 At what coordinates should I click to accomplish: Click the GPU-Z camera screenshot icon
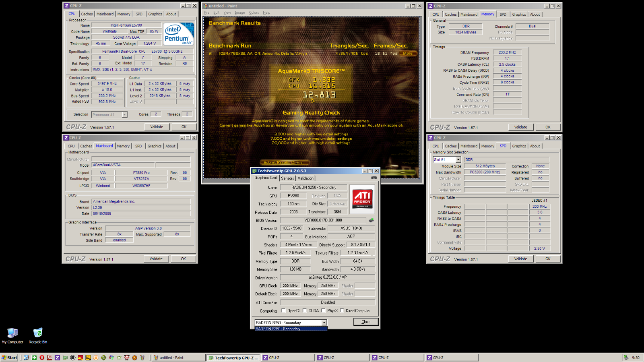click(374, 178)
